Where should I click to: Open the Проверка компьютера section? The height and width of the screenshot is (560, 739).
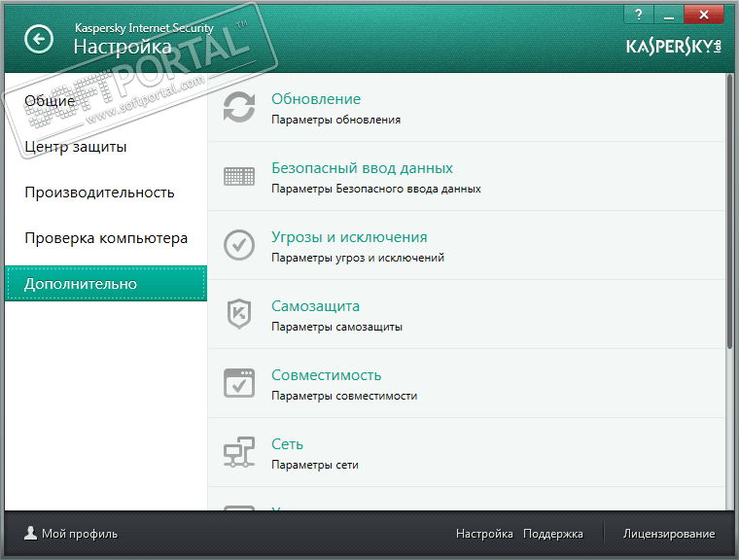pyautogui.click(x=106, y=238)
